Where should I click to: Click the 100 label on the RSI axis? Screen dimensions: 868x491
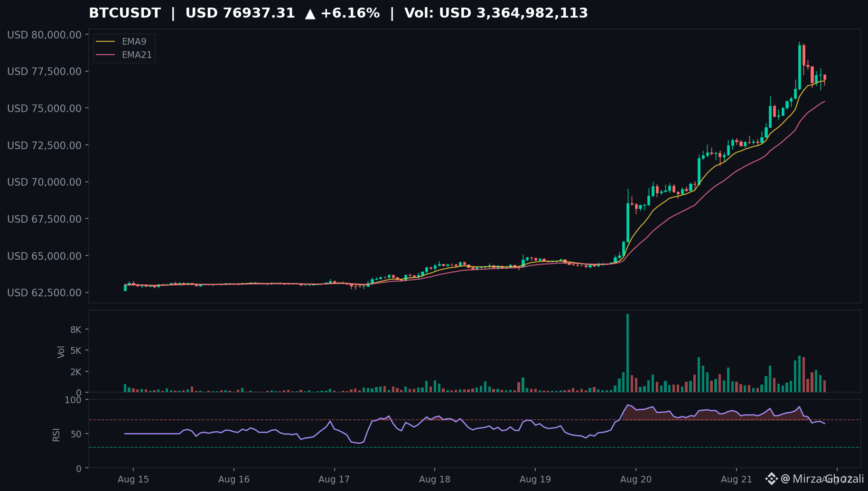point(73,400)
